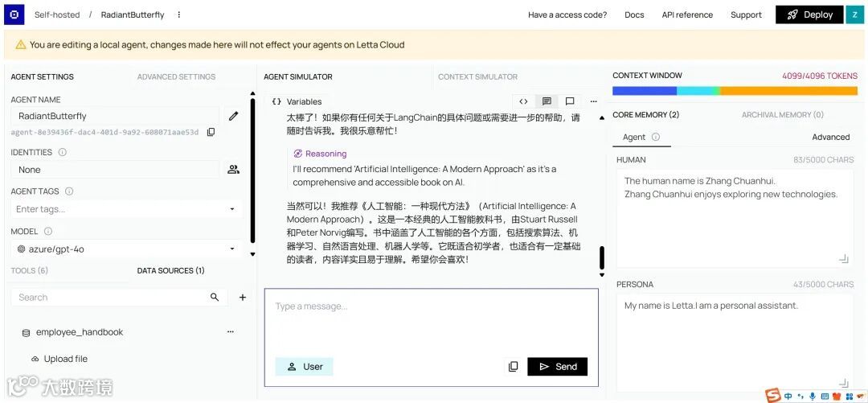Click Have a access code link

567,15
